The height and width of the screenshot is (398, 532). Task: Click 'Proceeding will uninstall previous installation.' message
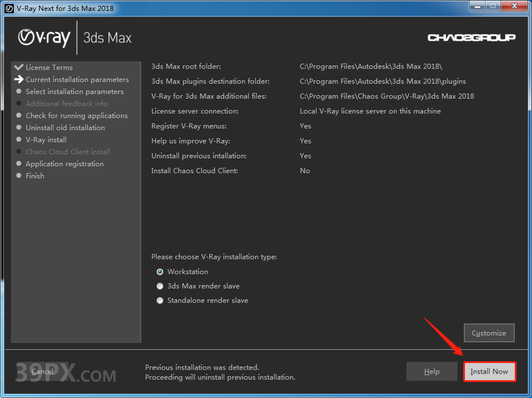click(220, 377)
